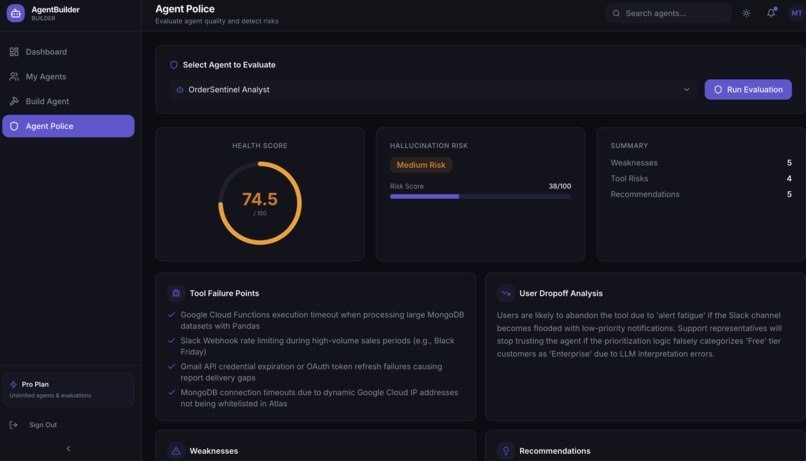The height and width of the screenshot is (461, 806).
Task: Click checkmark beside Gmail API credential expiration item
Action: (x=172, y=366)
